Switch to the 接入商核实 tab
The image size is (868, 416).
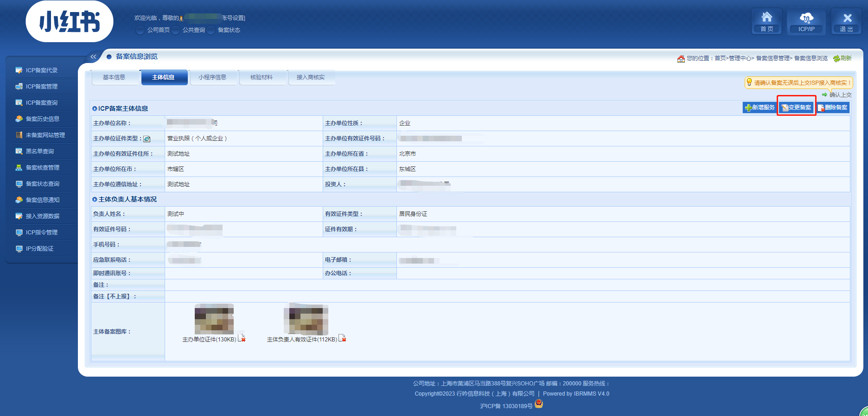click(311, 77)
